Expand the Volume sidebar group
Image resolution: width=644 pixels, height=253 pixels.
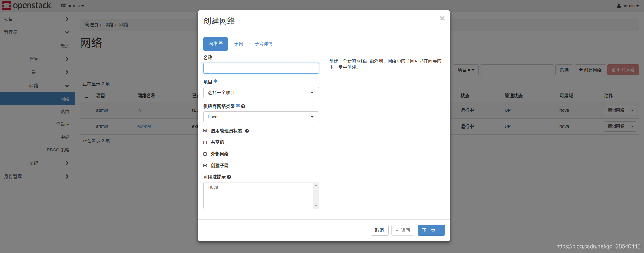point(37,72)
